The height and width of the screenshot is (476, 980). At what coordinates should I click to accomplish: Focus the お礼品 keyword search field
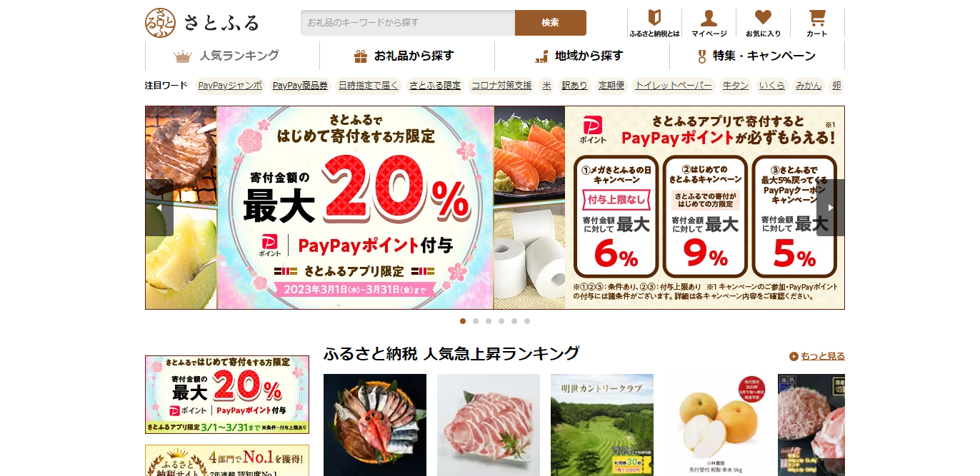point(408,23)
